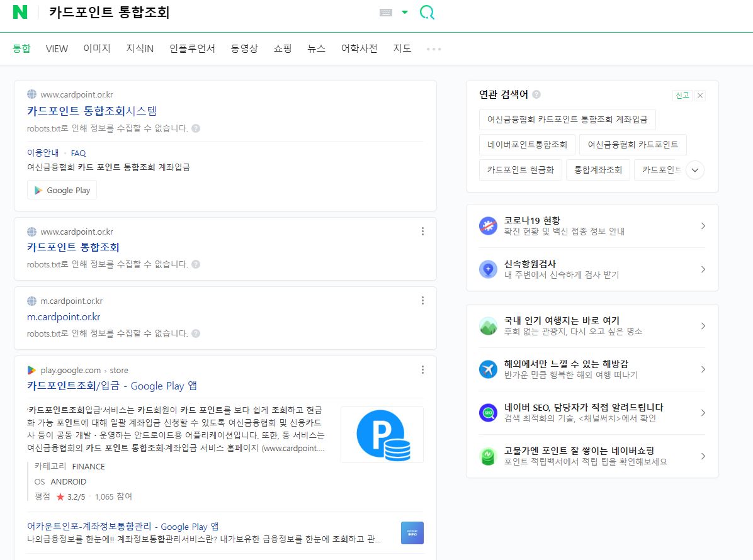Click the Google Play button in first result
The image size is (753, 560).
pos(62,190)
